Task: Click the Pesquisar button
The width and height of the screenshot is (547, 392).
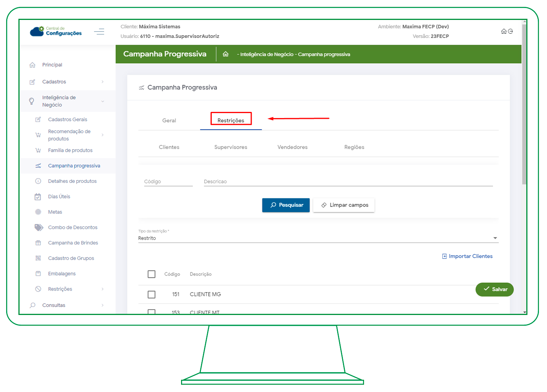Action: point(286,205)
